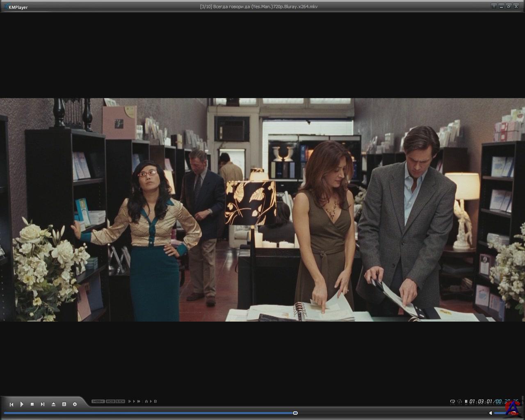Click the always-on-top pin in title bar
Image resolution: width=525 pixels, height=420 pixels.
coord(494,6)
